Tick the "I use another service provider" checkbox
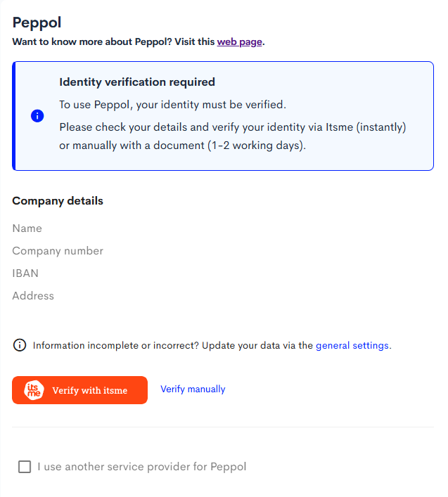This screenshot has width=448, height=497. pyautogui.click(x=25, y=467)
